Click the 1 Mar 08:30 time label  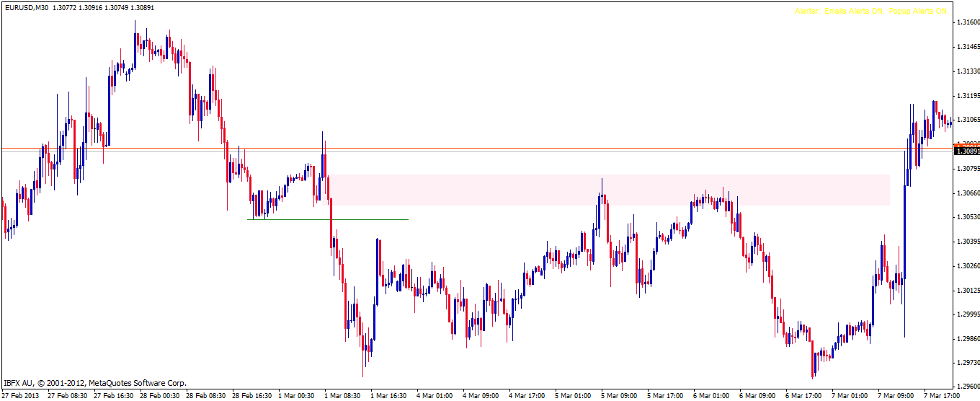[343, 396]
